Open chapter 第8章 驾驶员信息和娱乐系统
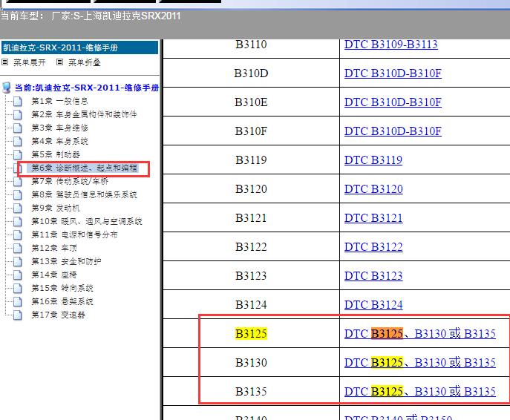 click(84, 194)
